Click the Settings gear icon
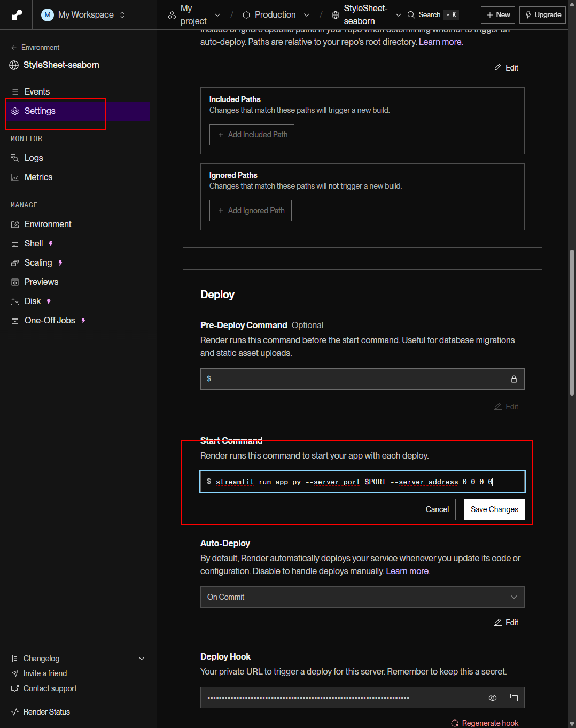The height and width of the screenshot is (728, 576). 15,111
